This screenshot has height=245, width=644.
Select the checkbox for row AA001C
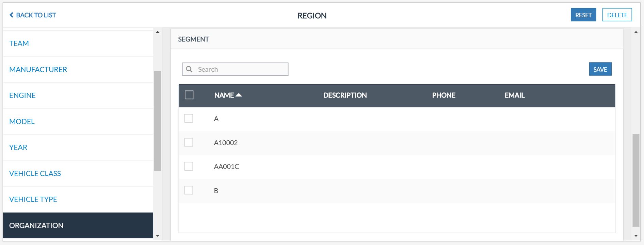coord(189,166)
